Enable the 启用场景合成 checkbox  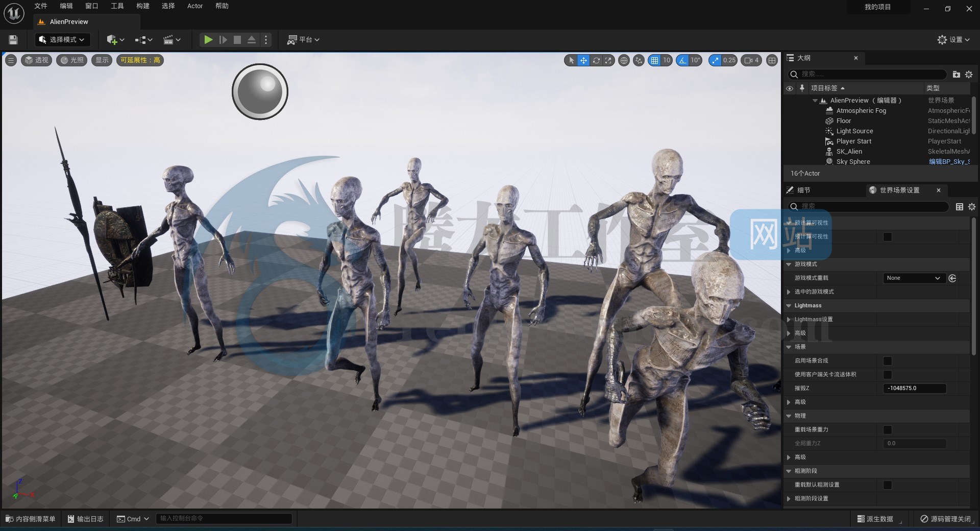pyautogui.click(x=888, y=361)
